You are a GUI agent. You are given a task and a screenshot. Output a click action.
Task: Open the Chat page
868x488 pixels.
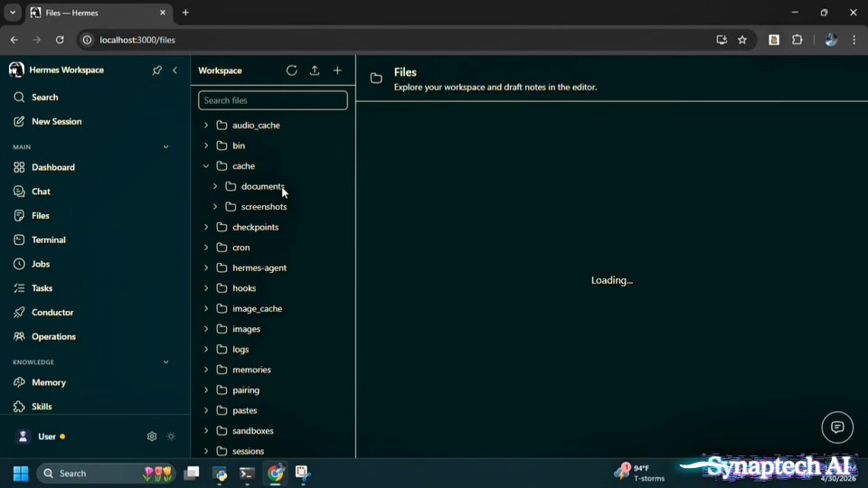pos(41,192)
